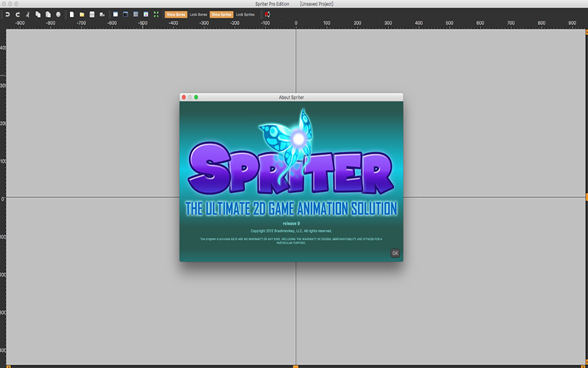This screenshot has height=368, width=588.
Task: Click the -500 mark on horizontal ruler
Action: pos(143,23)
